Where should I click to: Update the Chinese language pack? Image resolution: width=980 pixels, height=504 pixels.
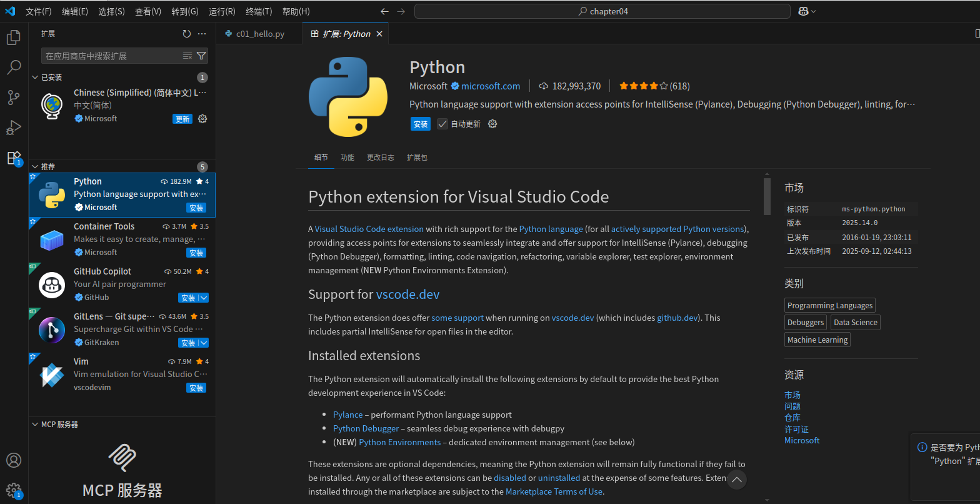pyautogui.click(x=182, y=119)
